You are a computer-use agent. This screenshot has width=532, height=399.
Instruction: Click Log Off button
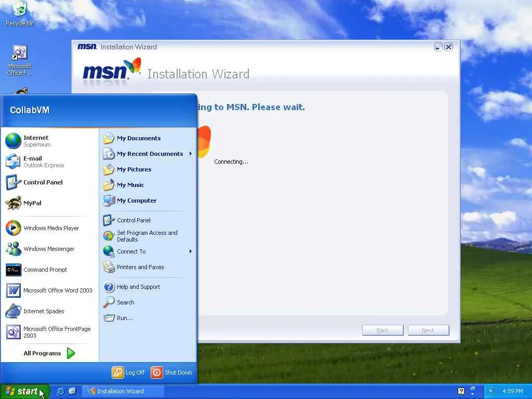click(x=129, y=373)
